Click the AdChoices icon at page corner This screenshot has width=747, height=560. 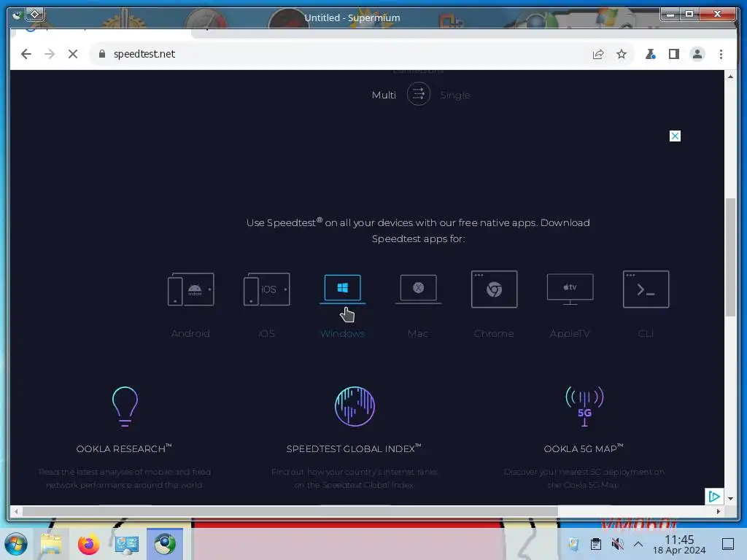tap(714, 497)
